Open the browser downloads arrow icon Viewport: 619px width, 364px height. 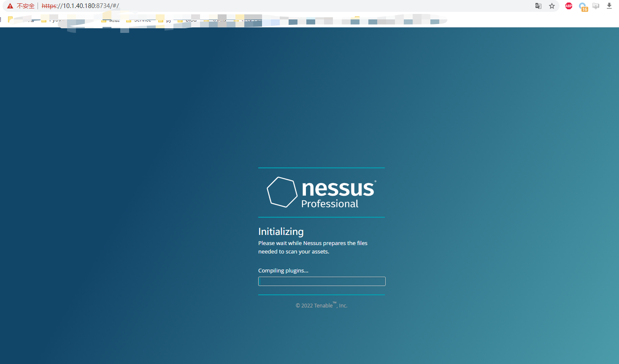(x=609, y=6)
